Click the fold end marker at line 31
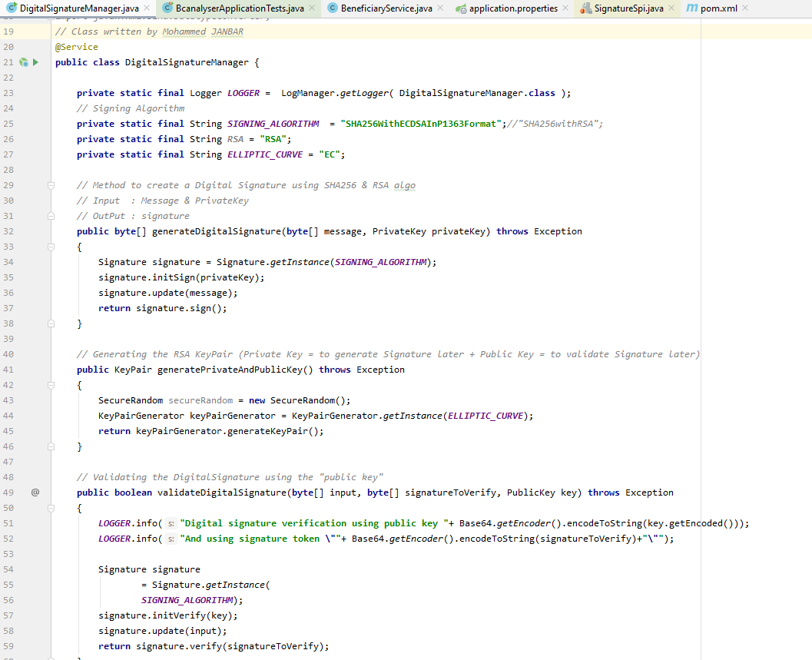812x660 pixels. pyautogui.click(x=51, y=216)
